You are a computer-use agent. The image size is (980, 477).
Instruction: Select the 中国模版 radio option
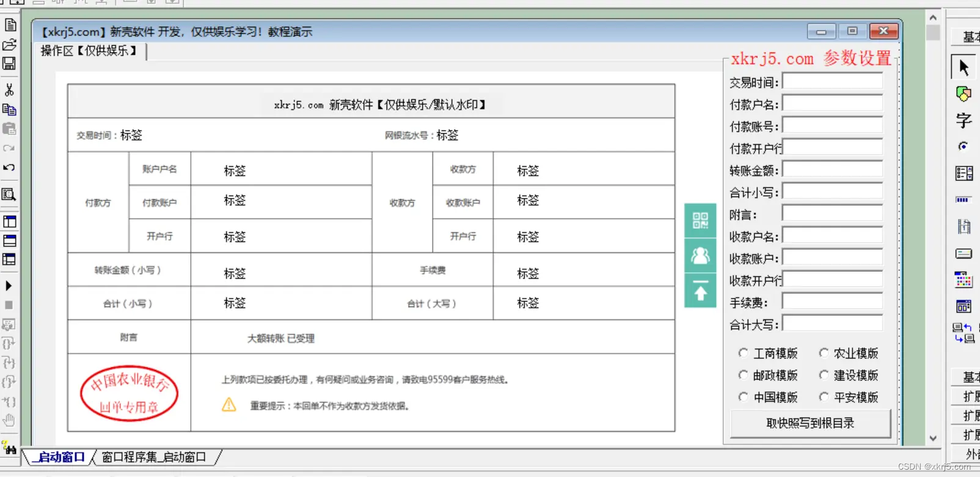click(768, 398)
